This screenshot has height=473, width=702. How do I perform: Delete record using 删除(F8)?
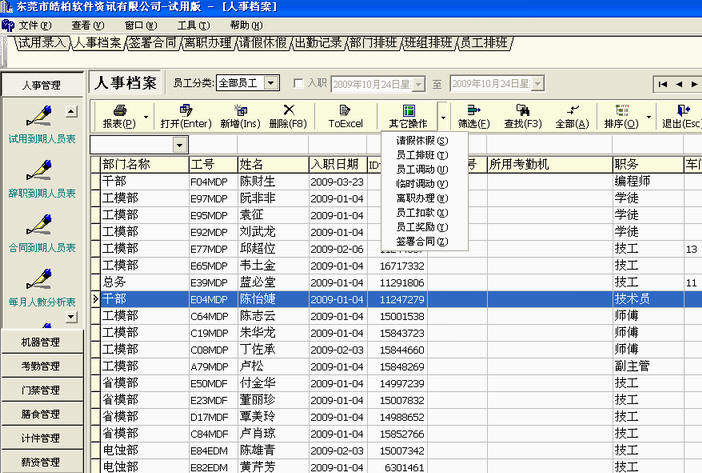pos(288,116)
